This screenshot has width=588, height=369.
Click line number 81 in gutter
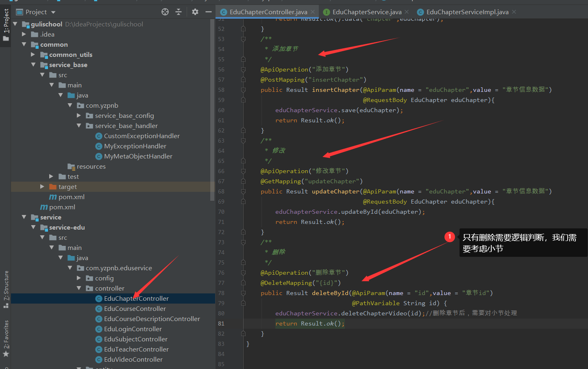221,323
